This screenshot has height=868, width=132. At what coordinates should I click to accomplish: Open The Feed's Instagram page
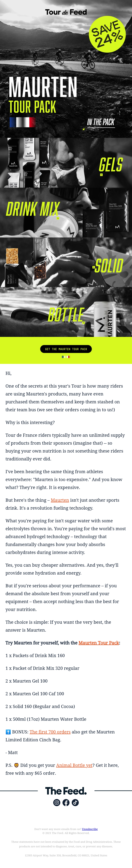click(57, 803)
